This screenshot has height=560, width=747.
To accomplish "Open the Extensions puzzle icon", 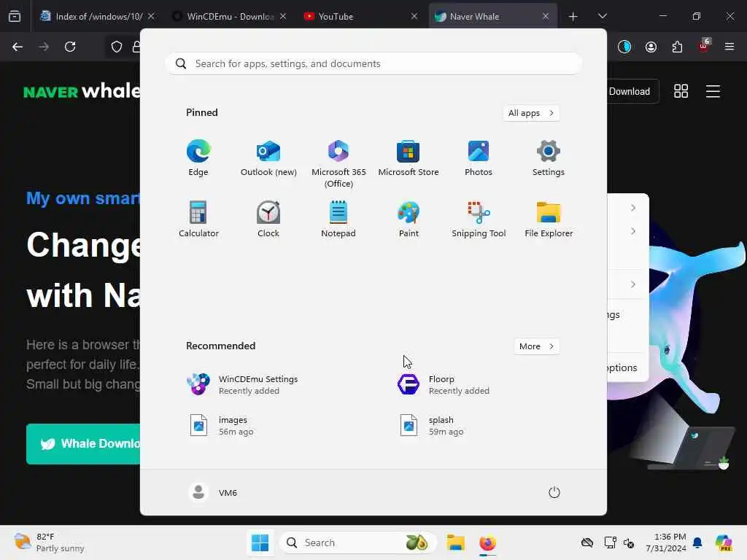I will tap(677, 47).
